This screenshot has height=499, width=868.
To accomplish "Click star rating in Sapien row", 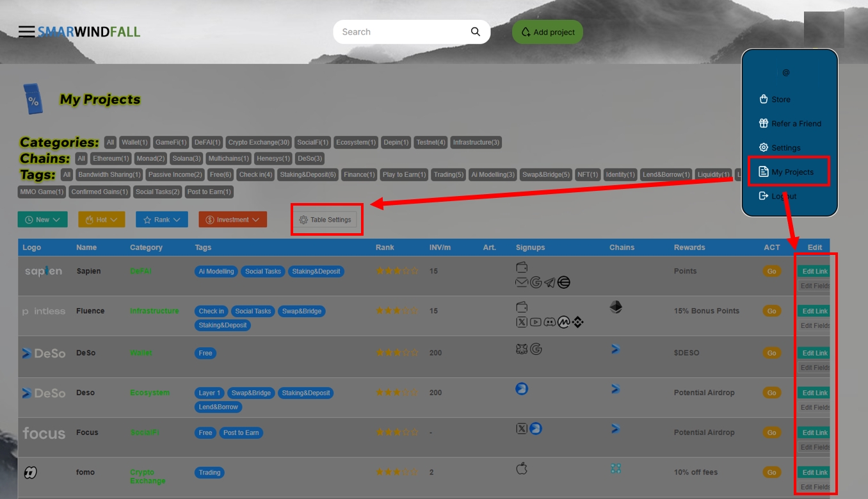I will tap(397, 272).
